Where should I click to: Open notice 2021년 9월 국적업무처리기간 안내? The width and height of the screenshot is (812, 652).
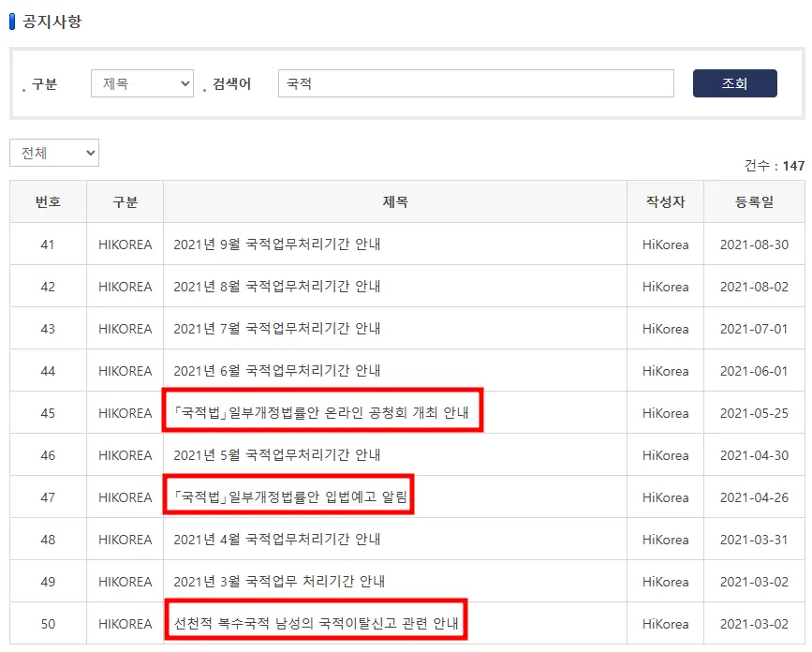point(277,244)
